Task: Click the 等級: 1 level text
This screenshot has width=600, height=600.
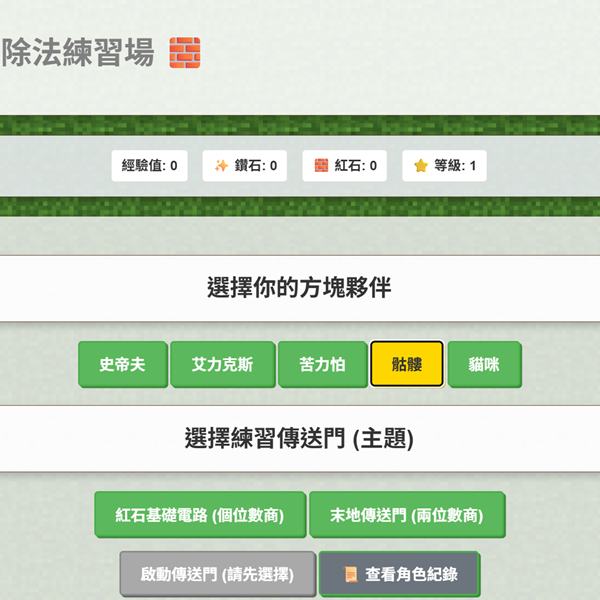Action: (455, 166)
